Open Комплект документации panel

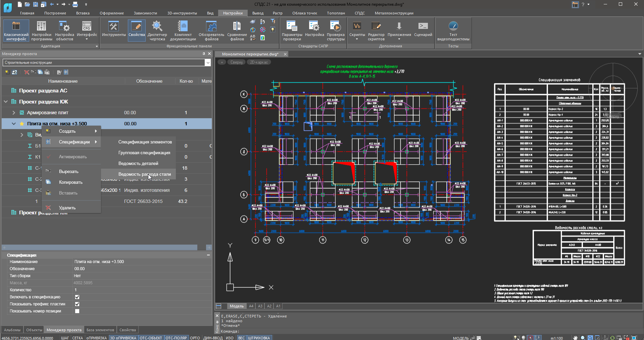click(x=183, y=31)
